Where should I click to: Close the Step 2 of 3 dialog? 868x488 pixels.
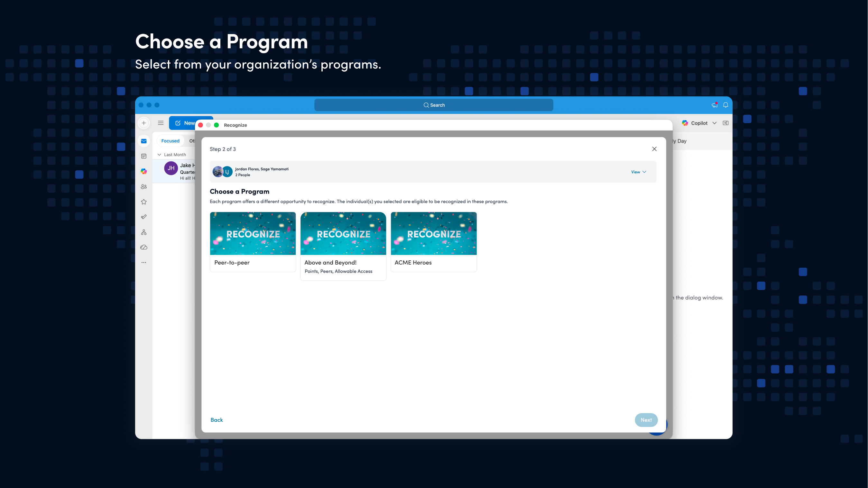tap(654, 149)
